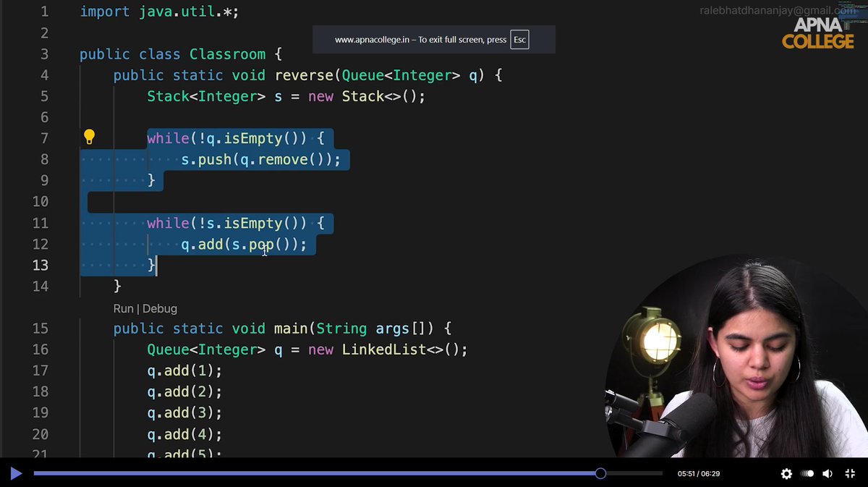Play the video with the play button
This screenshot has width=868, height=487.
tap(16, 473)
